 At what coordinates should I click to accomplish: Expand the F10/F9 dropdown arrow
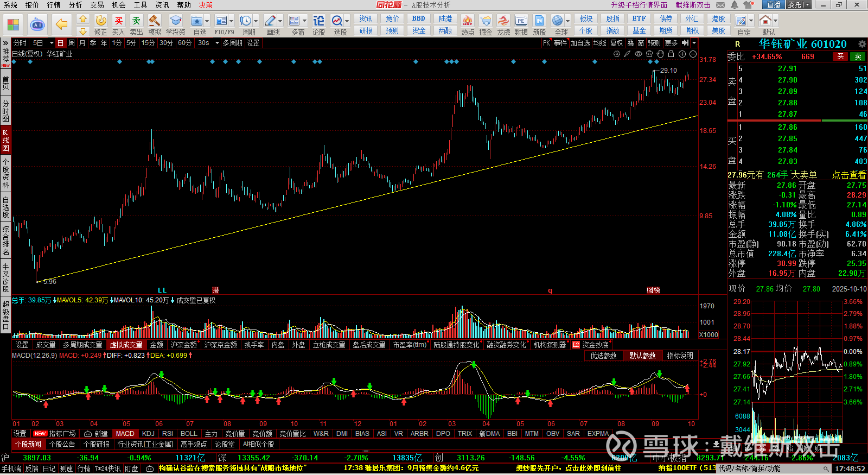coord(232,21)
